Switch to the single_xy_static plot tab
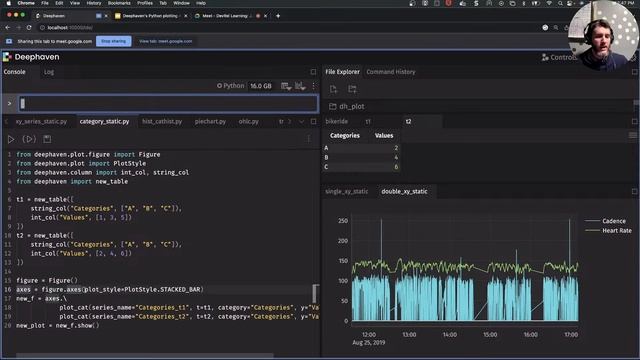The height and width of the screenshot is (360, 640). click(x=347, y=191)
